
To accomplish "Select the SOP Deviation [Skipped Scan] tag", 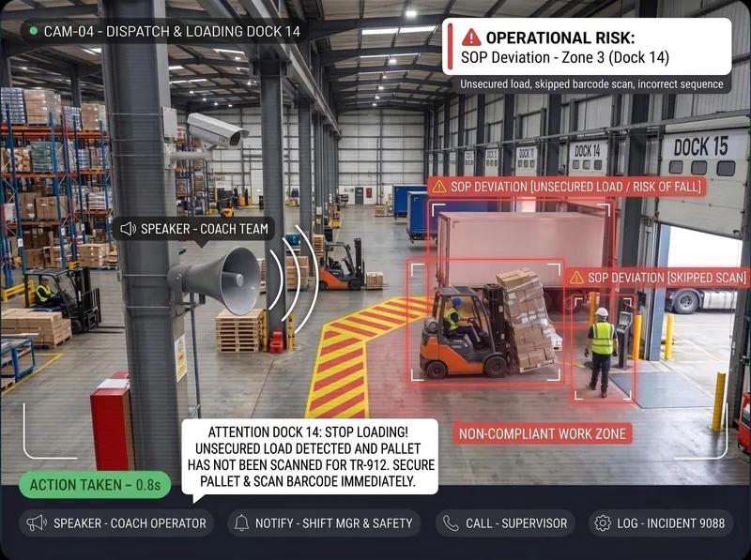I will point(657,278).
